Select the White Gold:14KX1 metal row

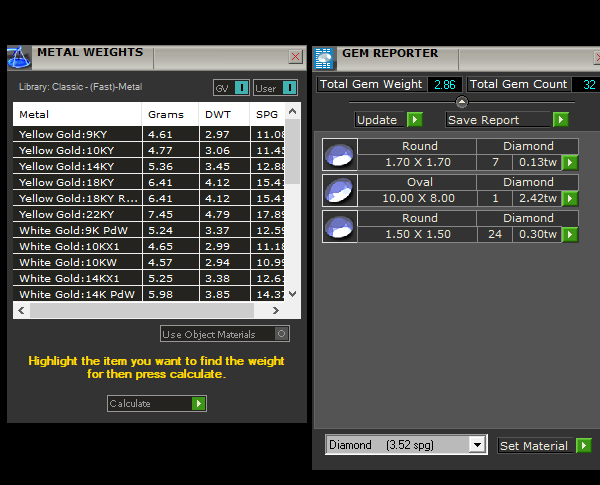coord(78,278)
